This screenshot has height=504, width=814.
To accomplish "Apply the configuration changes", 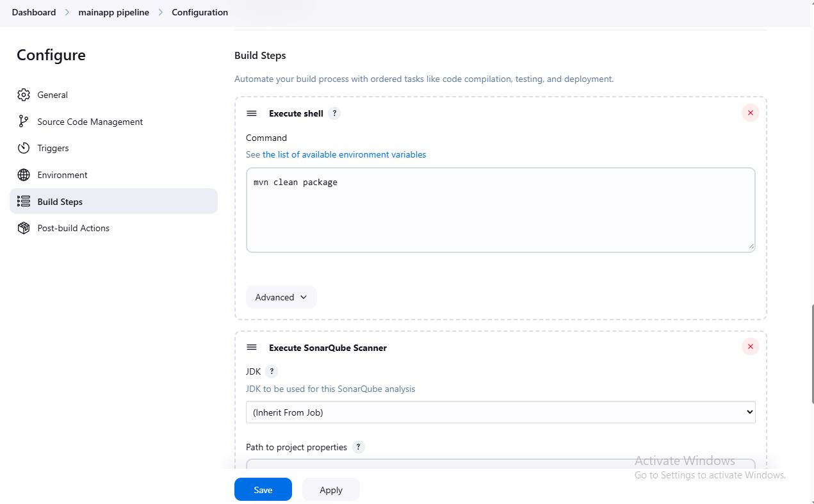I will (330, 490).
